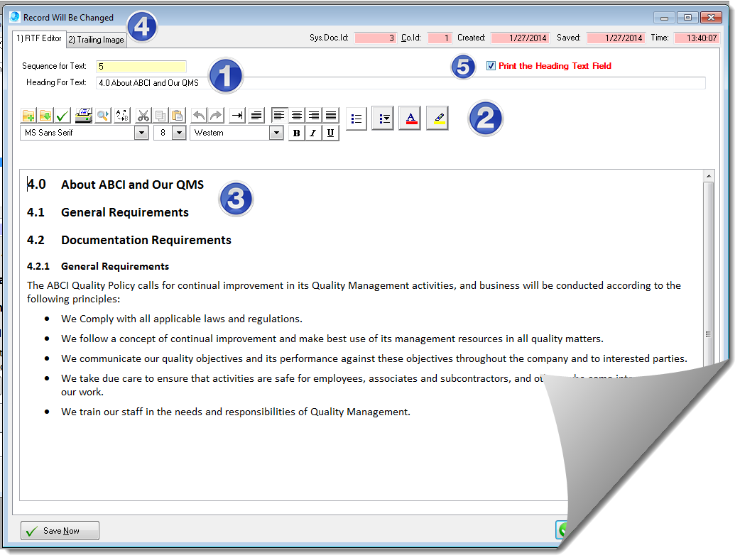740x560 pixels.
Task: Cut selection with scissors icon
Action: (143, 115)
